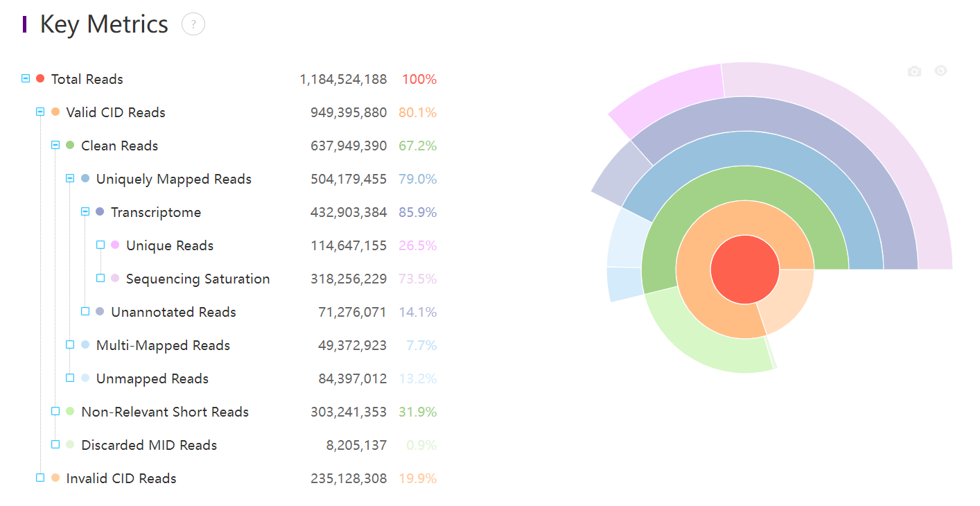Screen dimensions: 980x506
Task: Click the green Clean Reads legend dot
Action: 70,145
